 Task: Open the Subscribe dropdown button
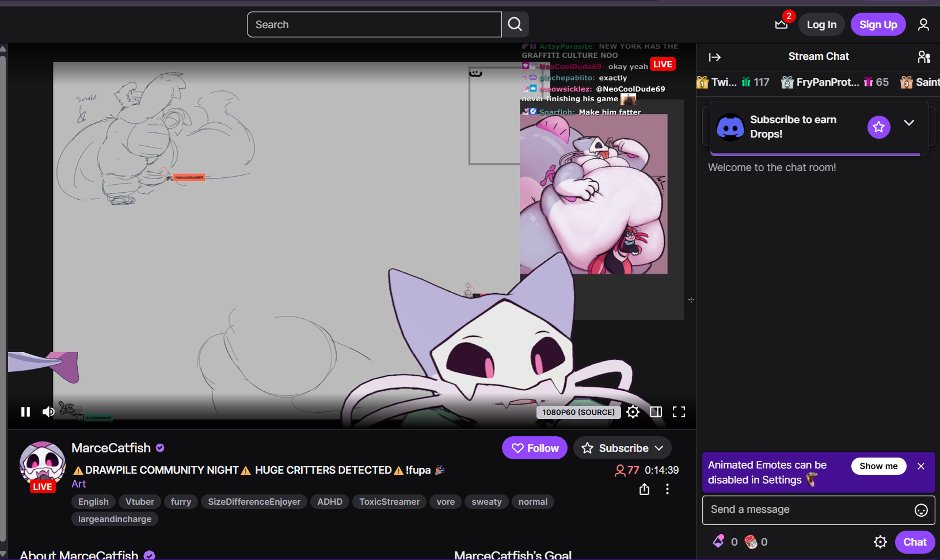click(623, 448)
